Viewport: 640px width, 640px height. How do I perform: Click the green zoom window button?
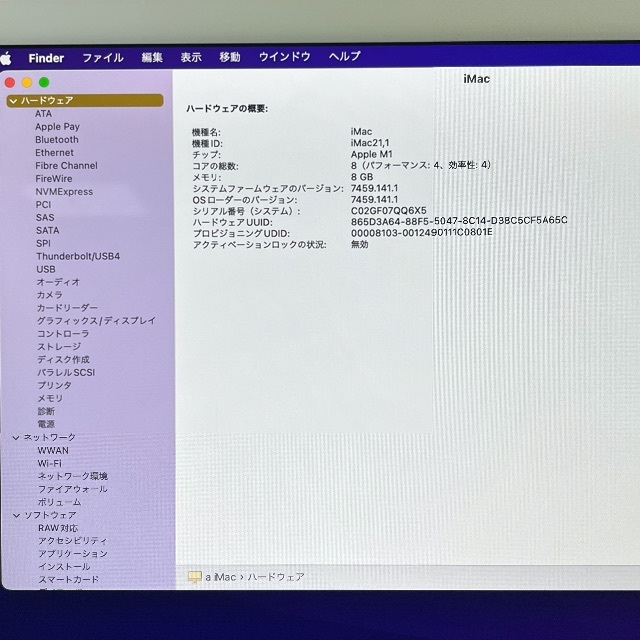click(44, 82)
